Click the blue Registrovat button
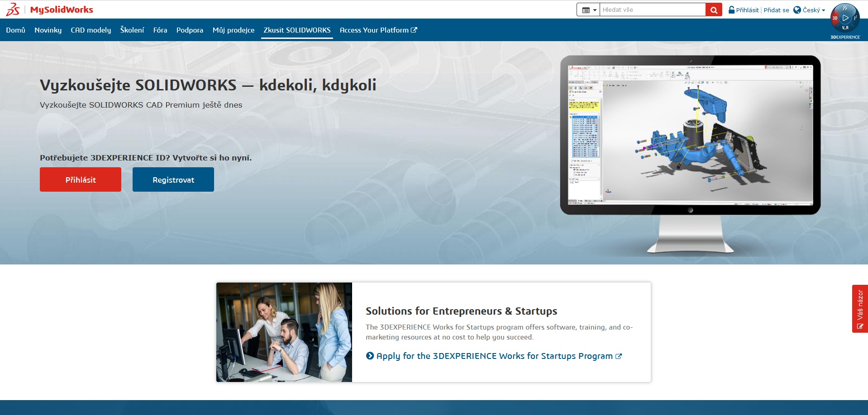Screen dimensions: 868x415 173,179
